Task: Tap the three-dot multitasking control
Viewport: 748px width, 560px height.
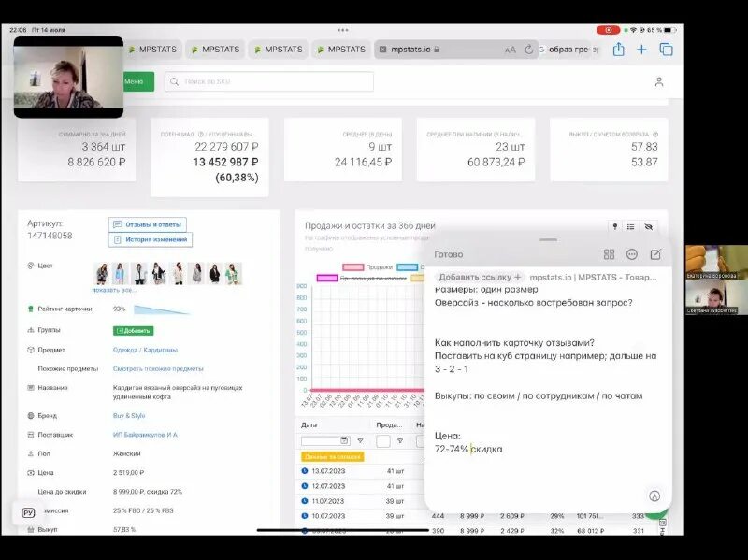Action: coord(342,30)
